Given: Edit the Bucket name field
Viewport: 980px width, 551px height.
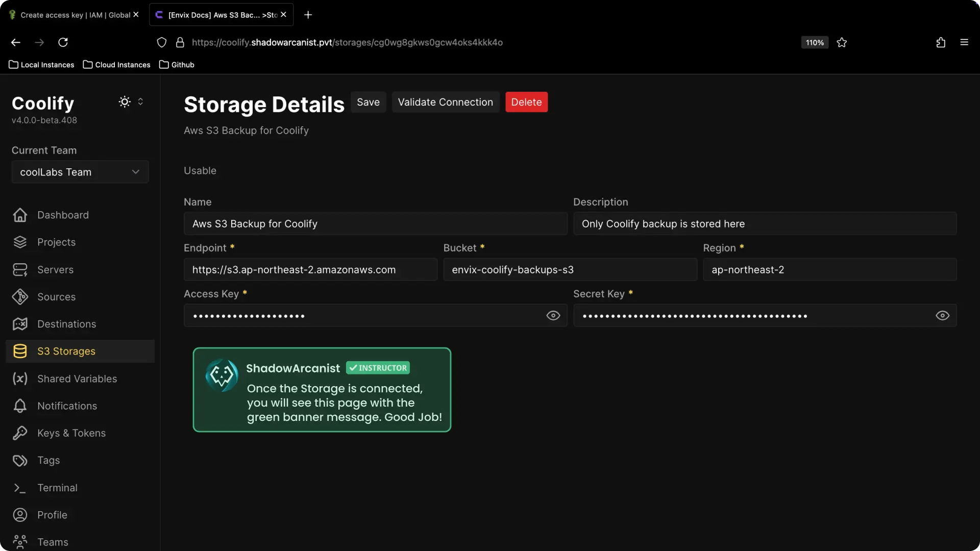Looking at the screenshot, I should click(x=570, y=269).
